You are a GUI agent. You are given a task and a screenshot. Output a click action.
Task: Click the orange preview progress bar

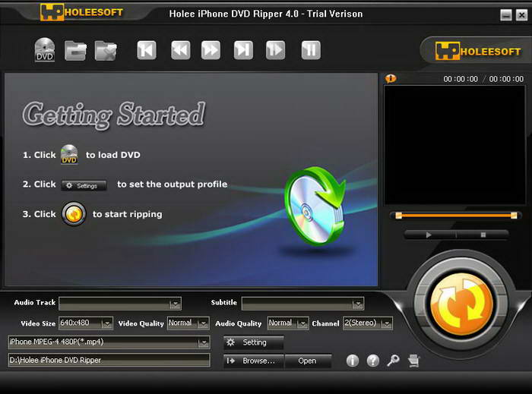coord(456,216)
